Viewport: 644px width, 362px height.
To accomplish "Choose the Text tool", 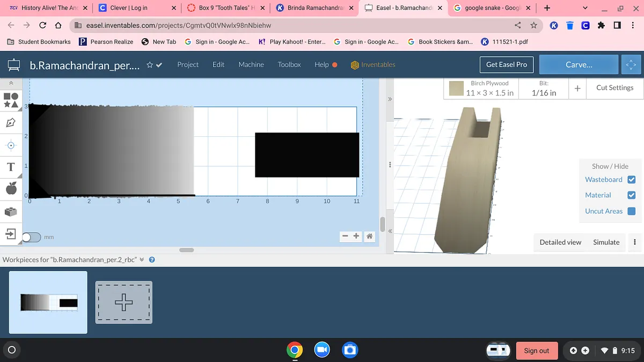I will click(10, 167).
